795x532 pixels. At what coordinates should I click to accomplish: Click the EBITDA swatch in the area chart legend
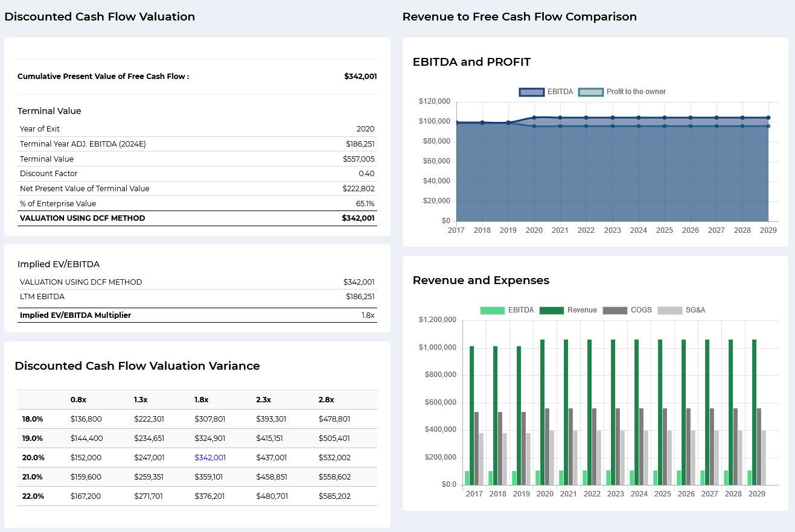click(531, 92)
